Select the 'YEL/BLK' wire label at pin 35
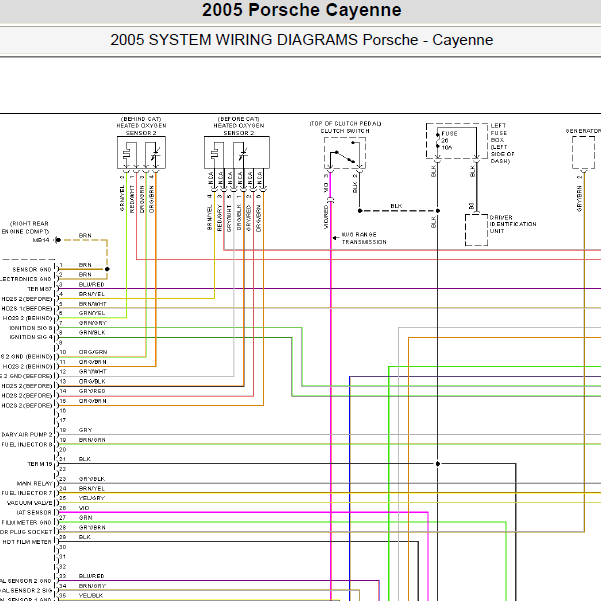Screen dimensions: 601x601 [x=90, y=596]
